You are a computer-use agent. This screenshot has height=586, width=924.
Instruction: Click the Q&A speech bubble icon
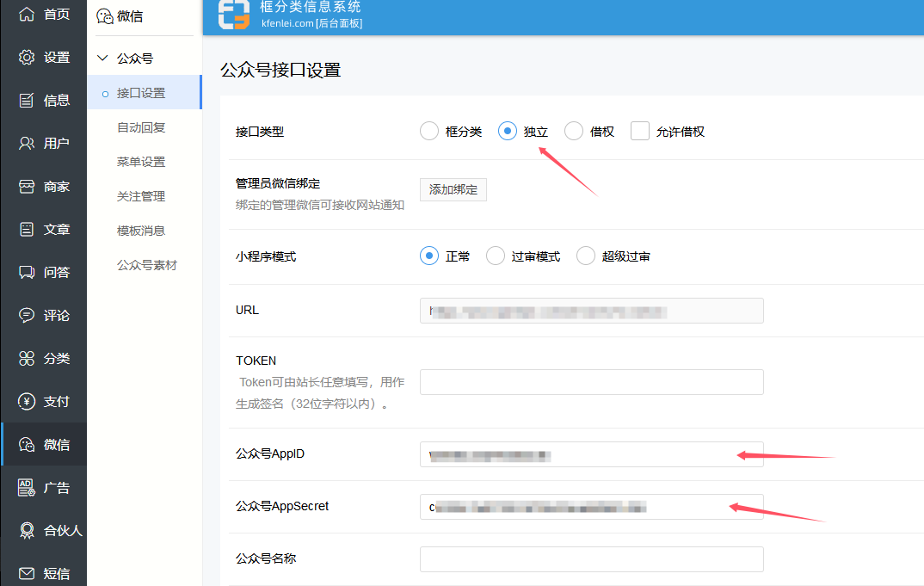[27, 273]
